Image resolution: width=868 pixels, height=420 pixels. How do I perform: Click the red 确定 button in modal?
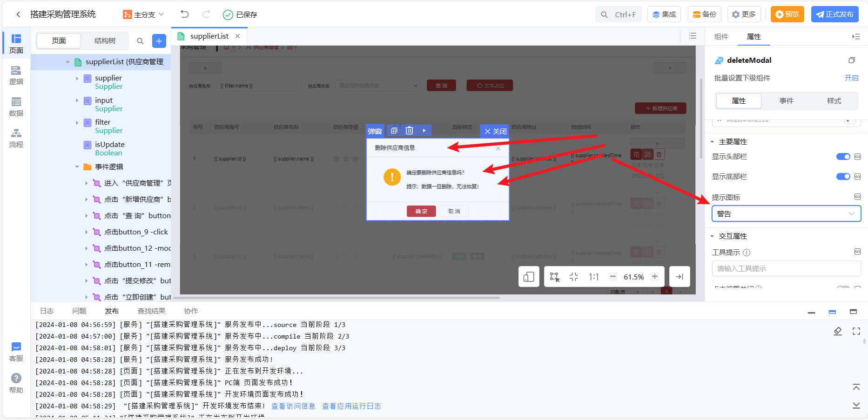click(x=421, y=211)
